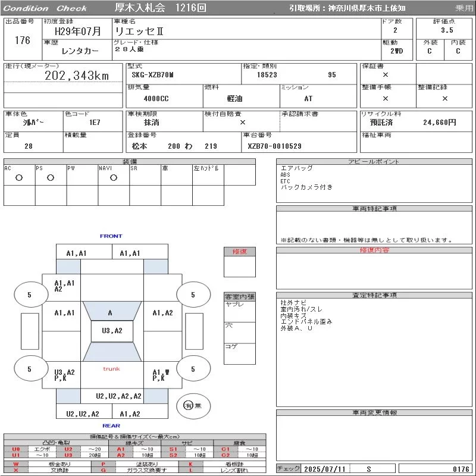Click the designation number 18523
Viewport: 476px width, 476px height.
coord(267,75)
